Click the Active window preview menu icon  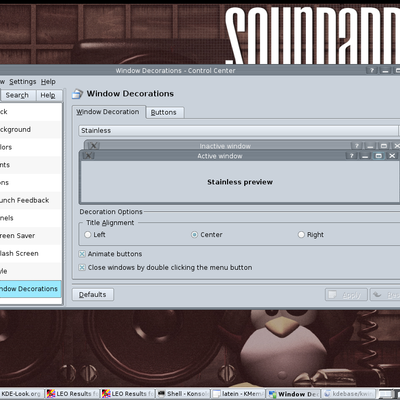point(89,156)
